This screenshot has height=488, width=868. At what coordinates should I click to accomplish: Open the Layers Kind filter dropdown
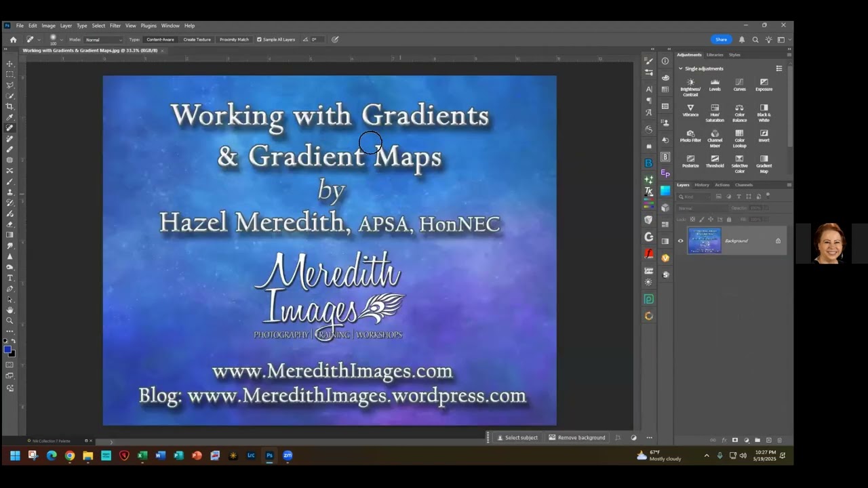694,197
